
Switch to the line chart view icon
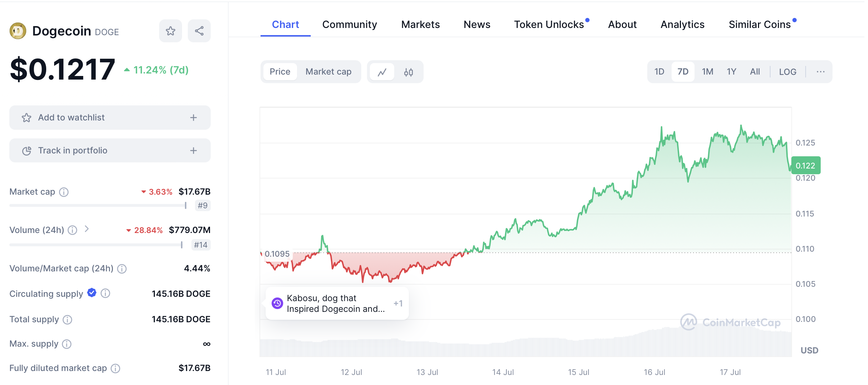tap(382, 72)
